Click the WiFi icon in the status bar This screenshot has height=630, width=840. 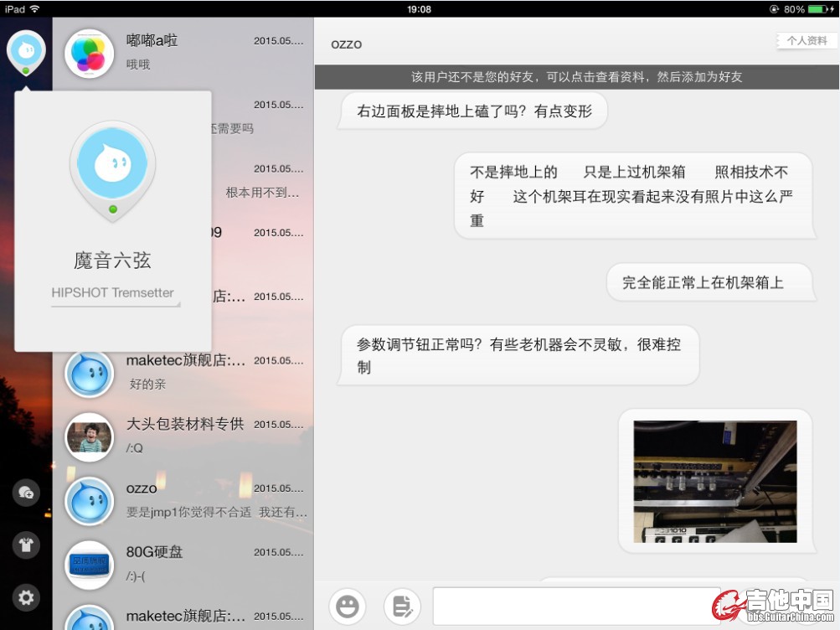point(35,8)
